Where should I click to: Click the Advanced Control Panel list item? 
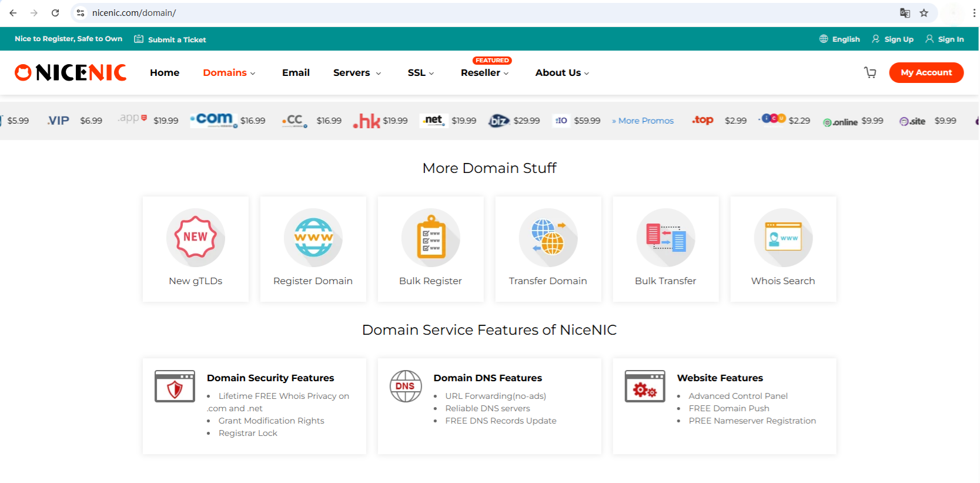click(x=738, y=396)
